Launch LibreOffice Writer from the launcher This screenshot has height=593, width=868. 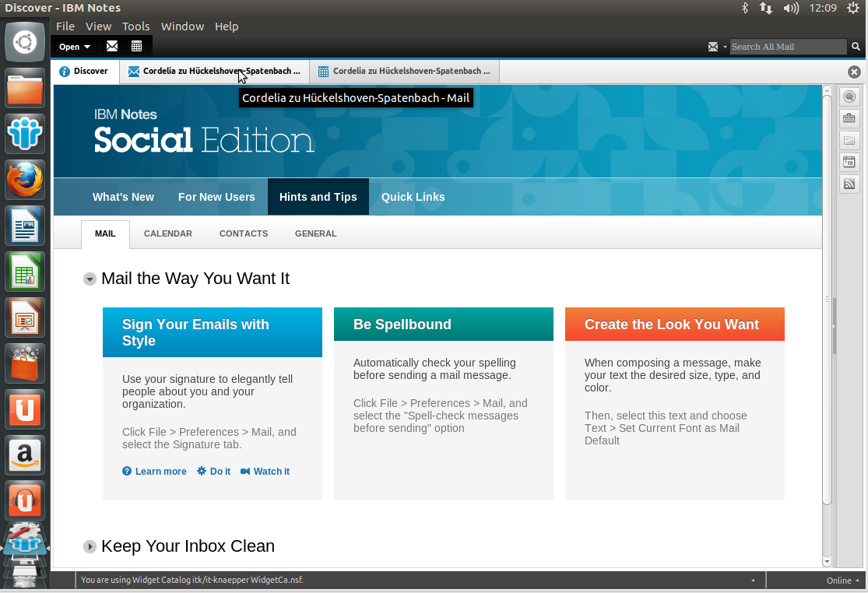tap(25, 226)
